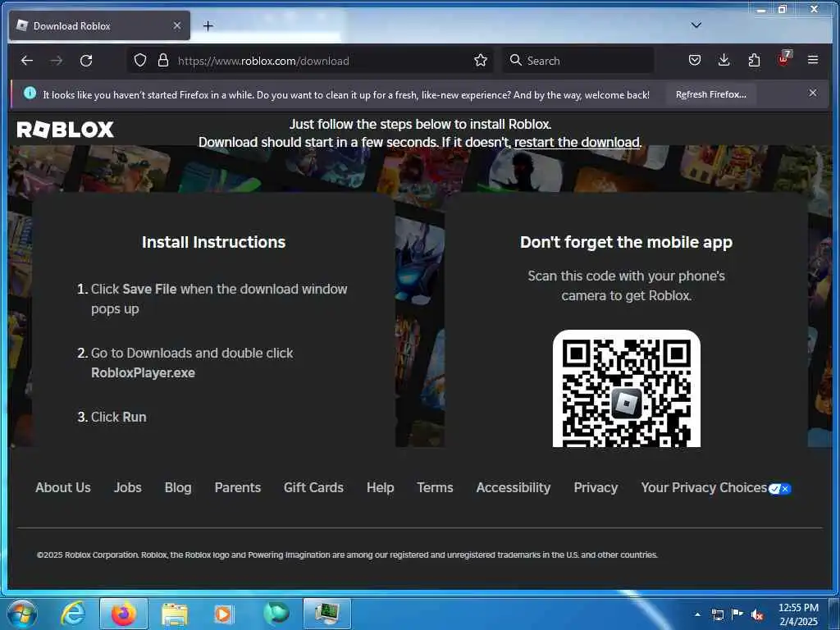Open Windows Media Player taskbar icon

223,614
